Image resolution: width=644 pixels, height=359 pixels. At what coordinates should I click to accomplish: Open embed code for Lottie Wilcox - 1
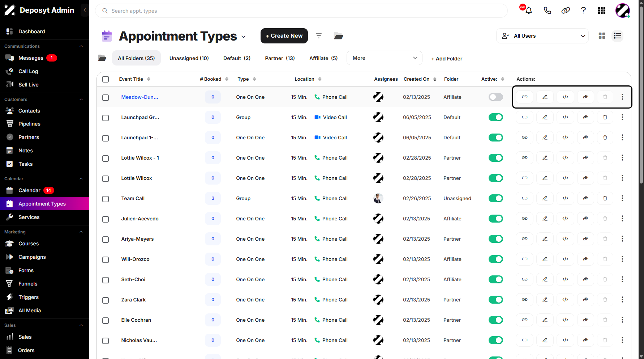pos(565,158)
